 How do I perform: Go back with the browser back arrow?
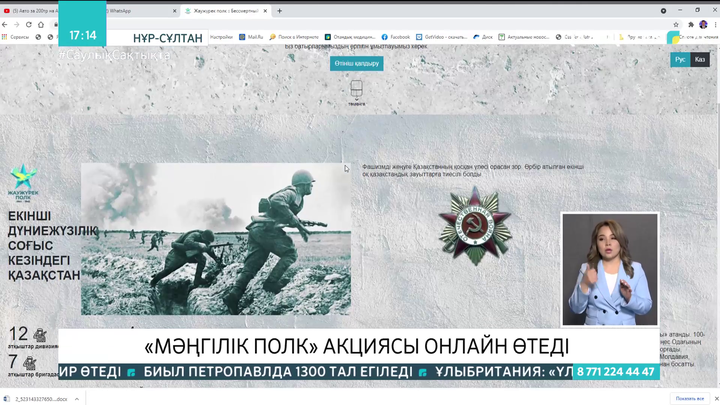pyautogui.click(x=5, y=25)
